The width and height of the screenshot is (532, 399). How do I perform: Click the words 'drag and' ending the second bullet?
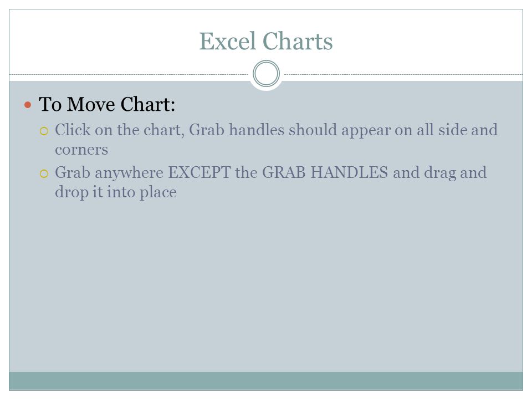(x=456, y=173)
